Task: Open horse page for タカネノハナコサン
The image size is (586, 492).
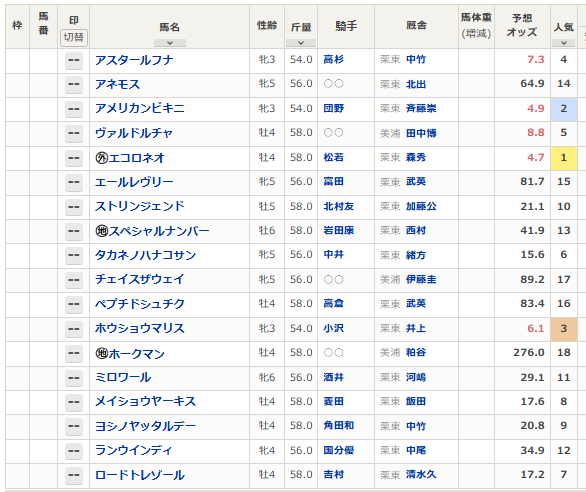Action: [x=145, y=255]
